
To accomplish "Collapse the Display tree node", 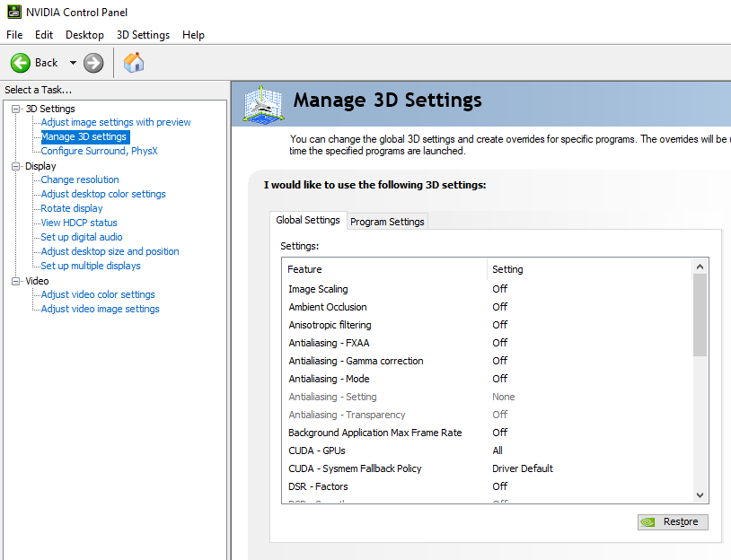I will (16, 166).
